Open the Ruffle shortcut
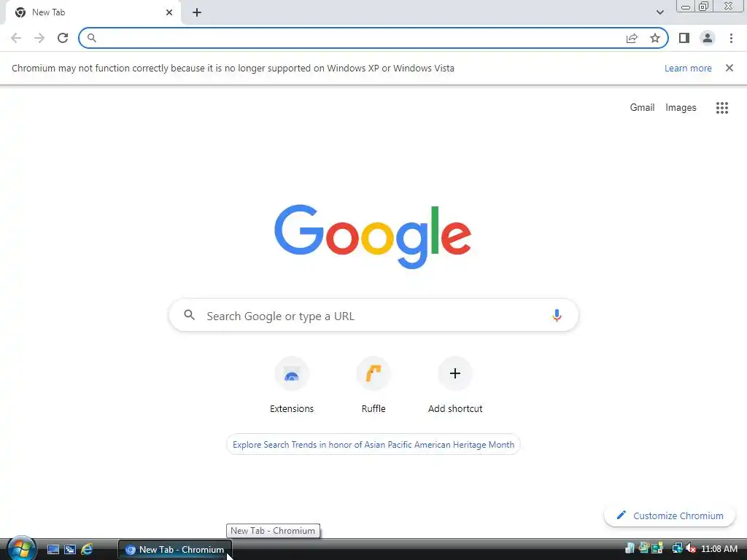 tap(373, 385)
